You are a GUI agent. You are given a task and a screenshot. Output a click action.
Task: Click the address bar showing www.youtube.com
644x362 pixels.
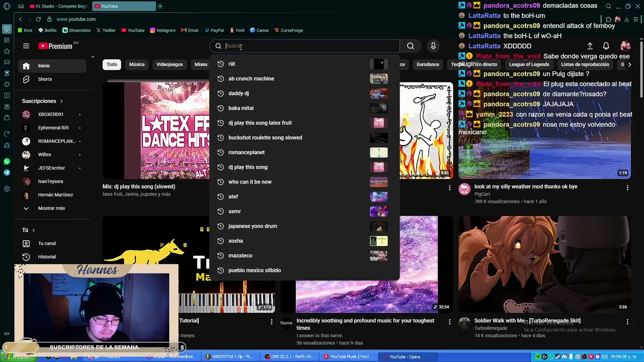tap(76, 19)
